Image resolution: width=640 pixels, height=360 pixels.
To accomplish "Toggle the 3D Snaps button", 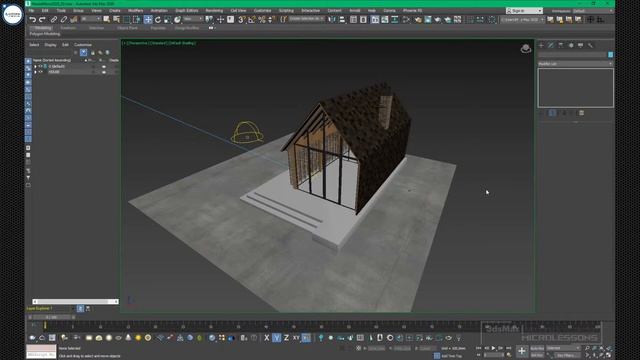I will click(242, 19).
